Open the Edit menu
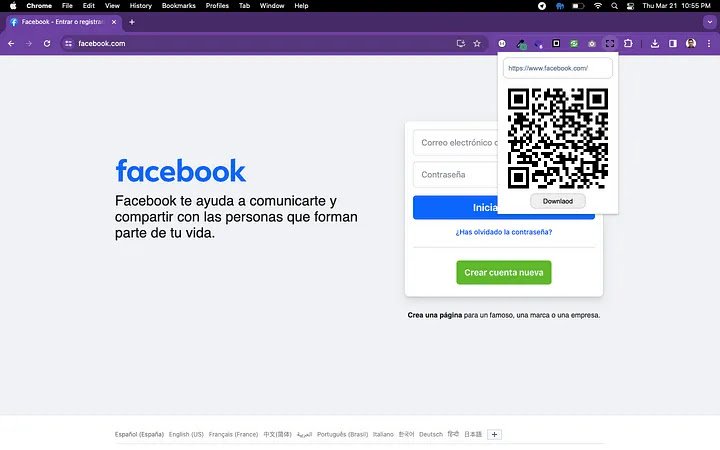Viewport: 720px width, 450px height. coord(89,6)
